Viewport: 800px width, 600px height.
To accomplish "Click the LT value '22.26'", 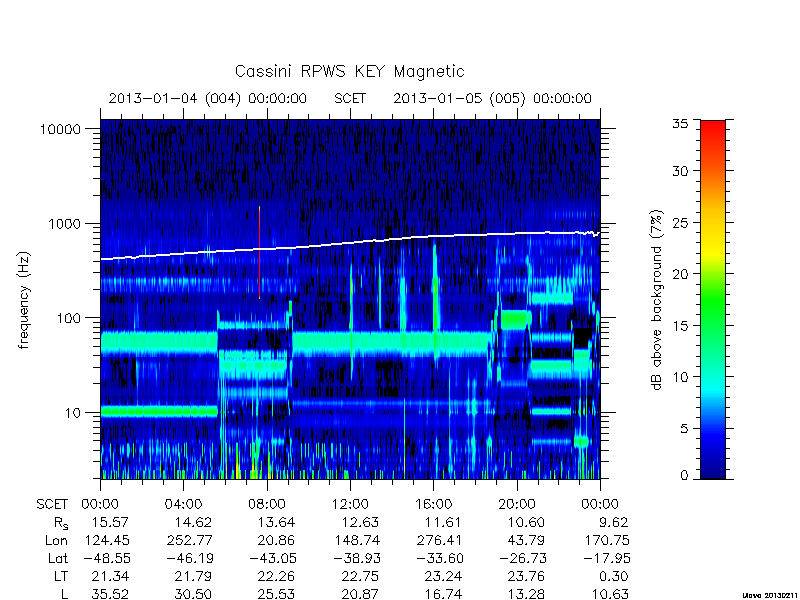I will [x=277, y=577].
